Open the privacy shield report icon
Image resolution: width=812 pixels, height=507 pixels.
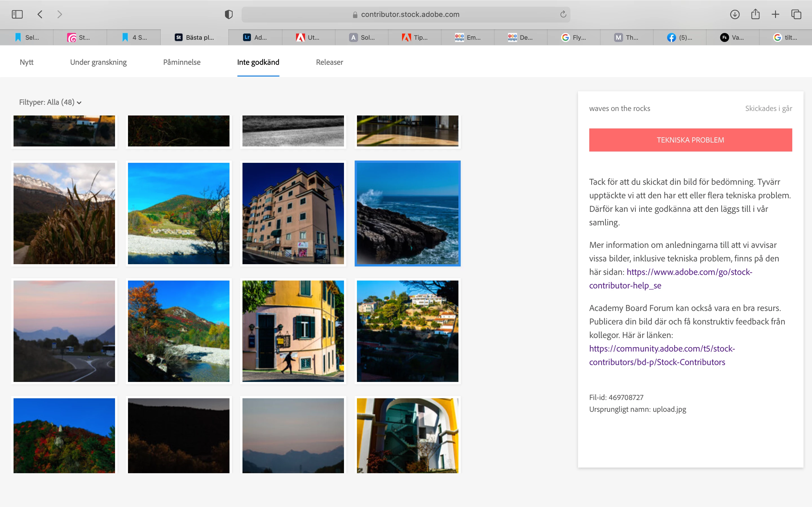228,14
